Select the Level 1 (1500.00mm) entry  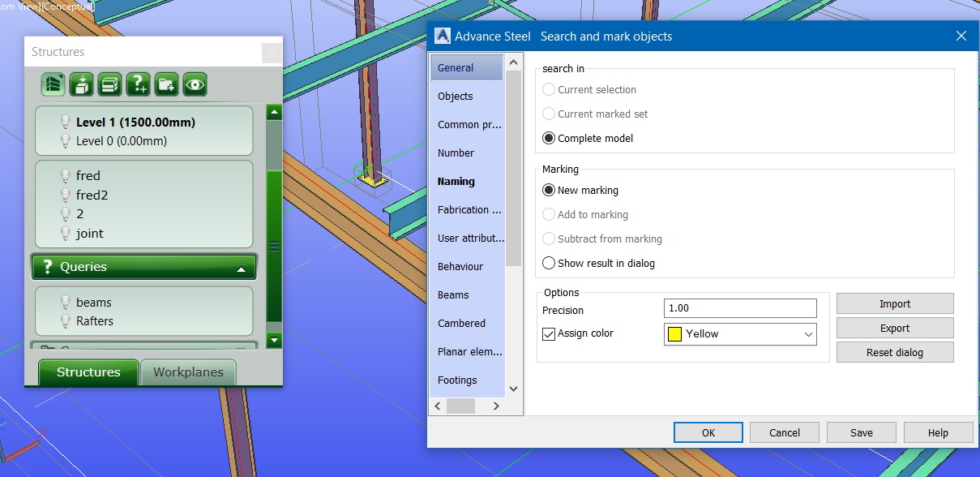point(135,122)
